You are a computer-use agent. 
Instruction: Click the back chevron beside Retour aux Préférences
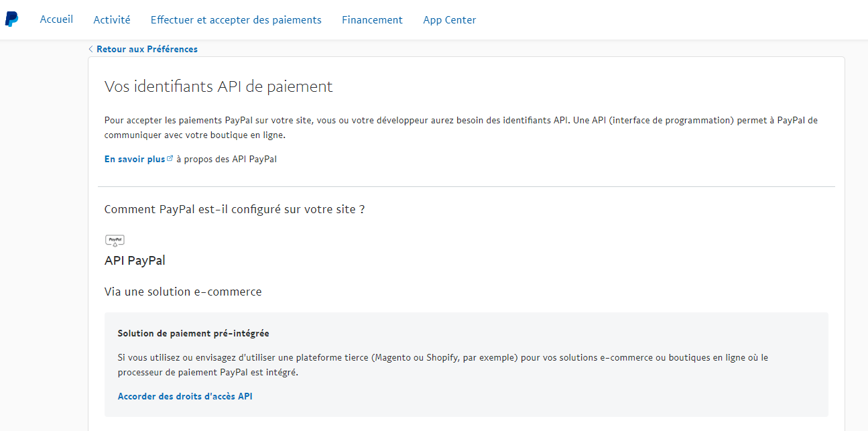click(90, 49)
